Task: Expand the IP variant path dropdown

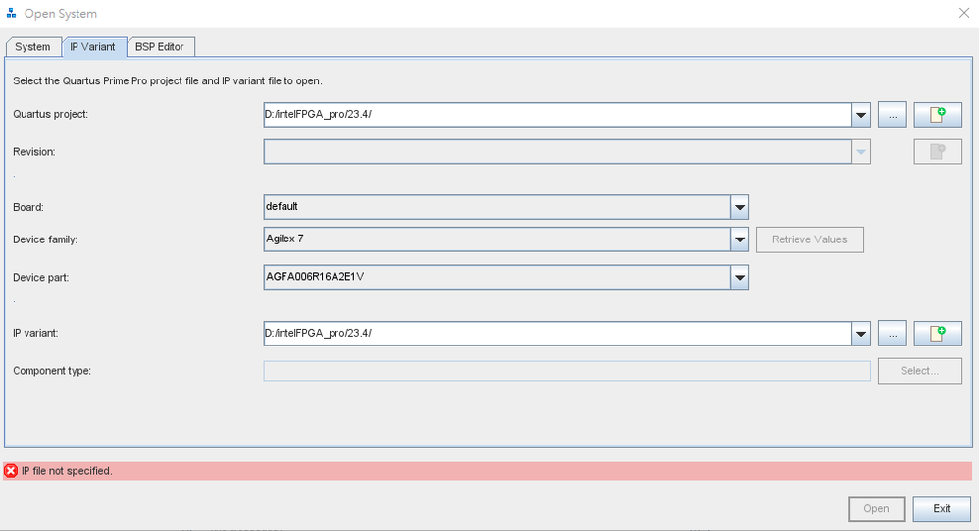Action: 860,334
